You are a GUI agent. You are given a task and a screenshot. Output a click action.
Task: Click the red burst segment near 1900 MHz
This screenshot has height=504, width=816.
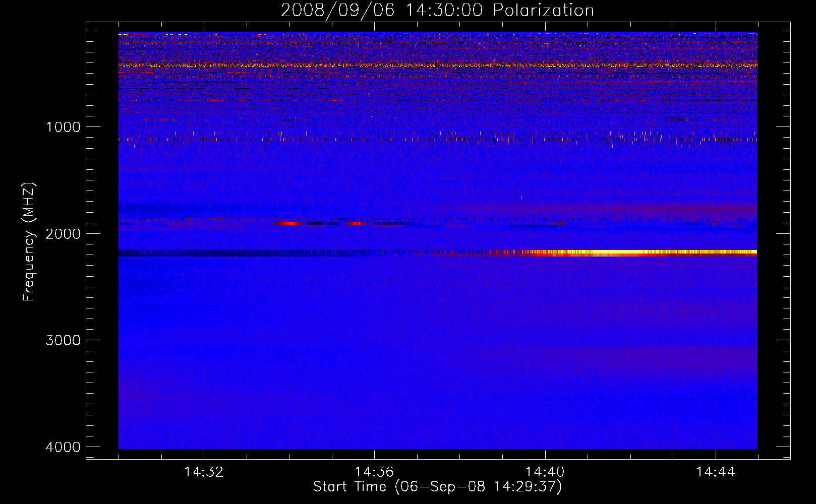[290, 223]
